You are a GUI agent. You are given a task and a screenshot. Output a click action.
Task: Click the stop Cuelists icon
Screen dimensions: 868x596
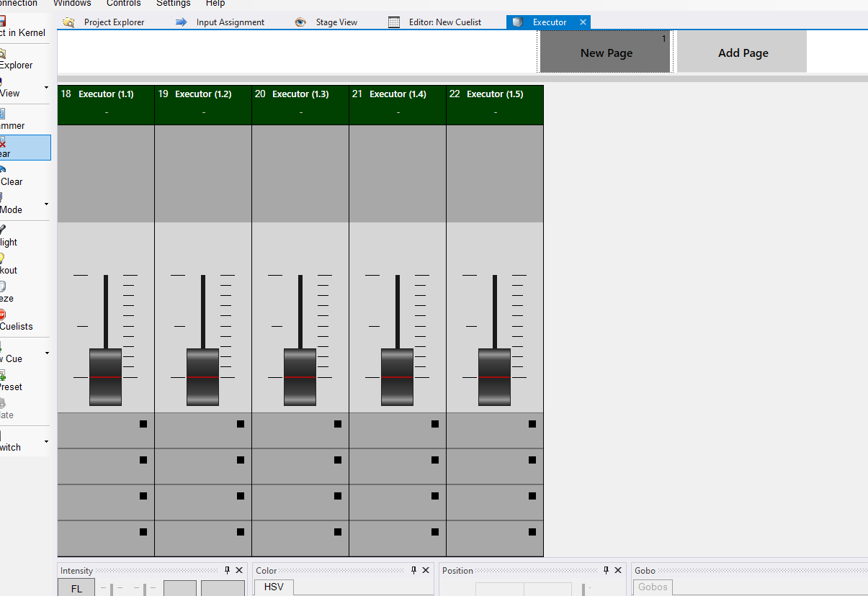3,315
